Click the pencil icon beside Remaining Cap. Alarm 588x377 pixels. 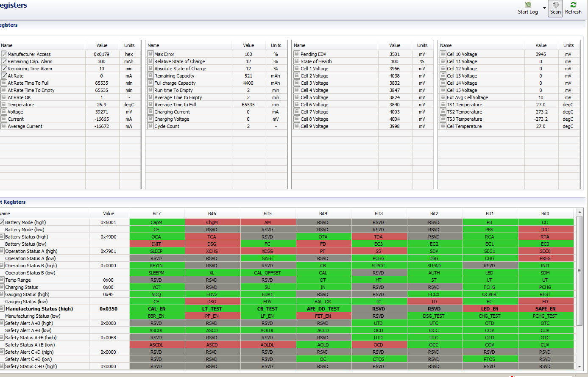4,61
